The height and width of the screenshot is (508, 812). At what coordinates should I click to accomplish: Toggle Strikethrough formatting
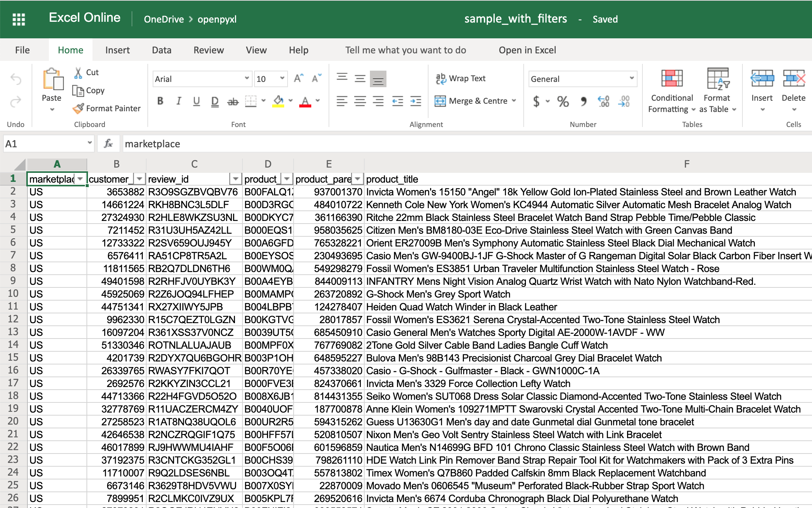pyautogui.click(x=233, y=101)
